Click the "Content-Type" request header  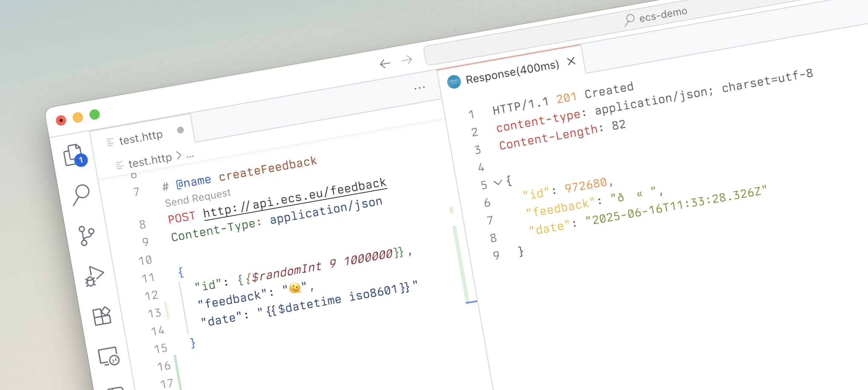tap(213, 231)
